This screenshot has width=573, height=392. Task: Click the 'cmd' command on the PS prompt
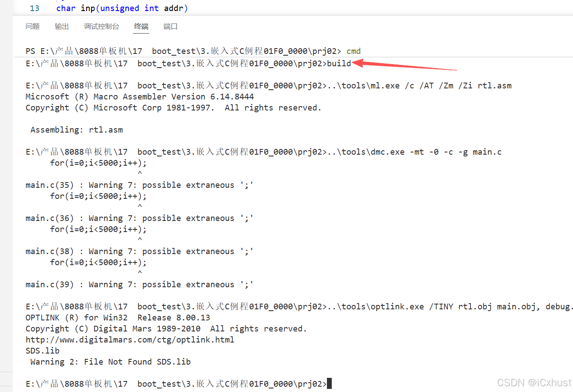click(353, 51)
